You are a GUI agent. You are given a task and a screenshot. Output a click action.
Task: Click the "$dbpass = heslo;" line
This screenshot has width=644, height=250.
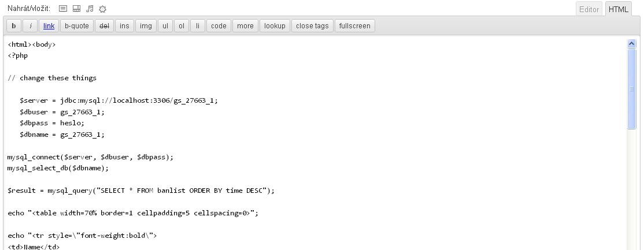pyautogui.click(x=52, y=123)
